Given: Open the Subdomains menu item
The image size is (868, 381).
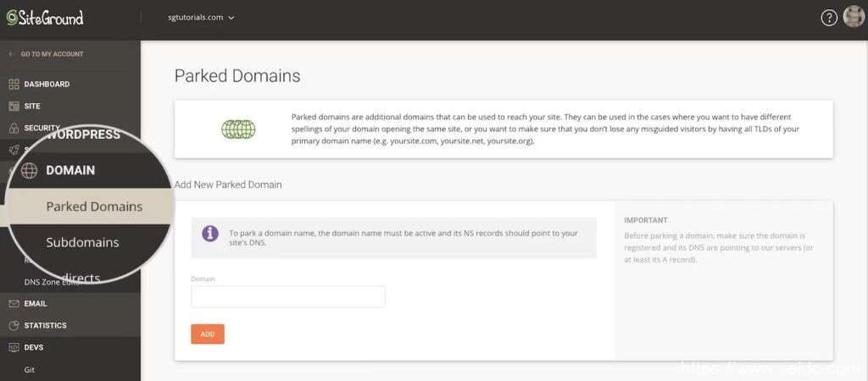Looking at the screenshot, I should point(83,242).
